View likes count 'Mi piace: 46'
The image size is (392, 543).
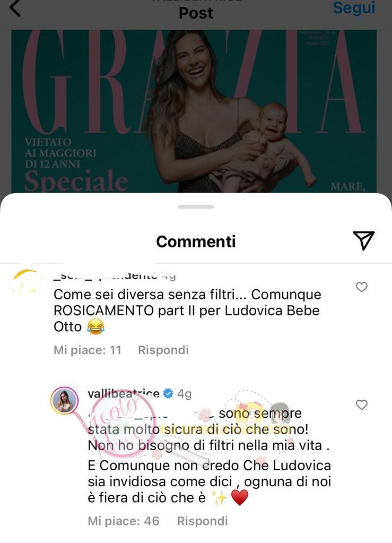[124, 521]
